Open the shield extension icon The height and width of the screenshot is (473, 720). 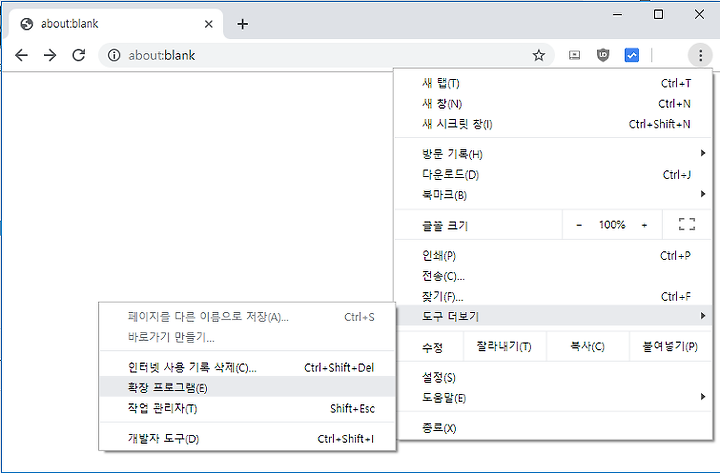[602, 55]
